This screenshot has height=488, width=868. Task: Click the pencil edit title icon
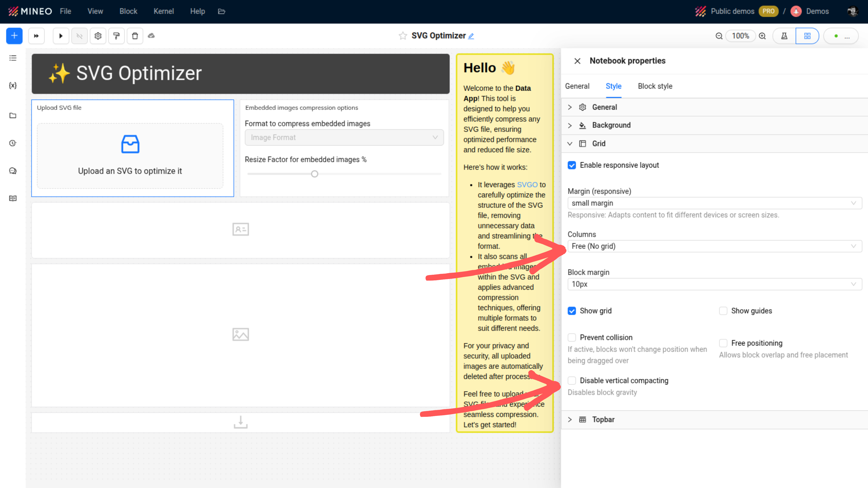tap(471, 36)
